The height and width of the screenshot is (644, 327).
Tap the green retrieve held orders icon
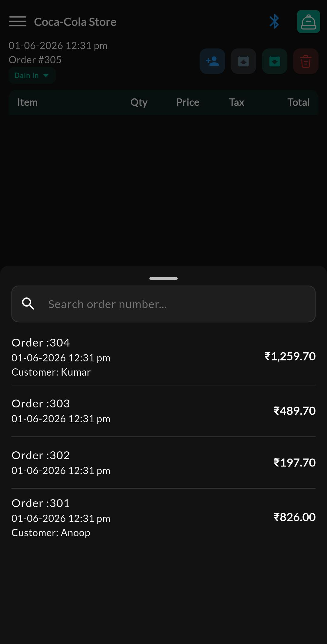(x=275, y=61)
